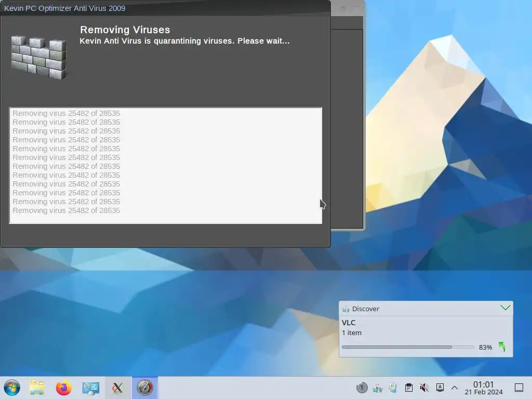Click the virus removal log box

coord(166,166)
